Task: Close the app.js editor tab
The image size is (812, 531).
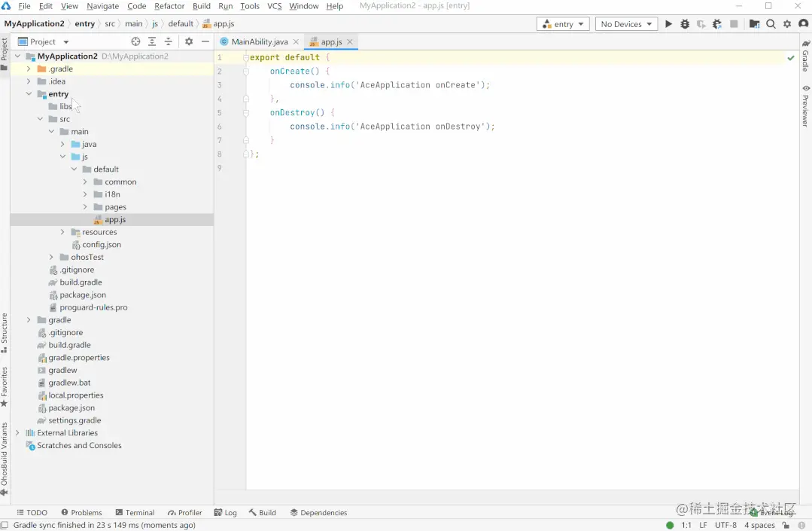Action: coord(350,41)
